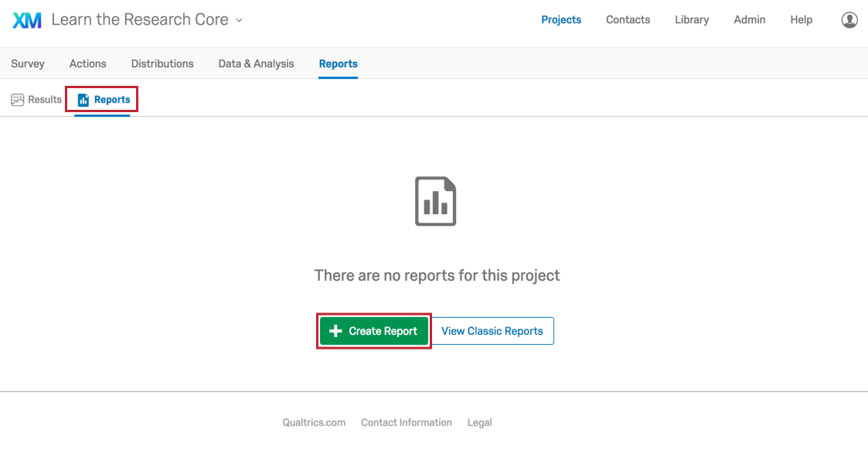Image resolution: width=868 pixels, height=471 pixels.
Task: Open the Contact Information footer link
Action: point(407,423)
